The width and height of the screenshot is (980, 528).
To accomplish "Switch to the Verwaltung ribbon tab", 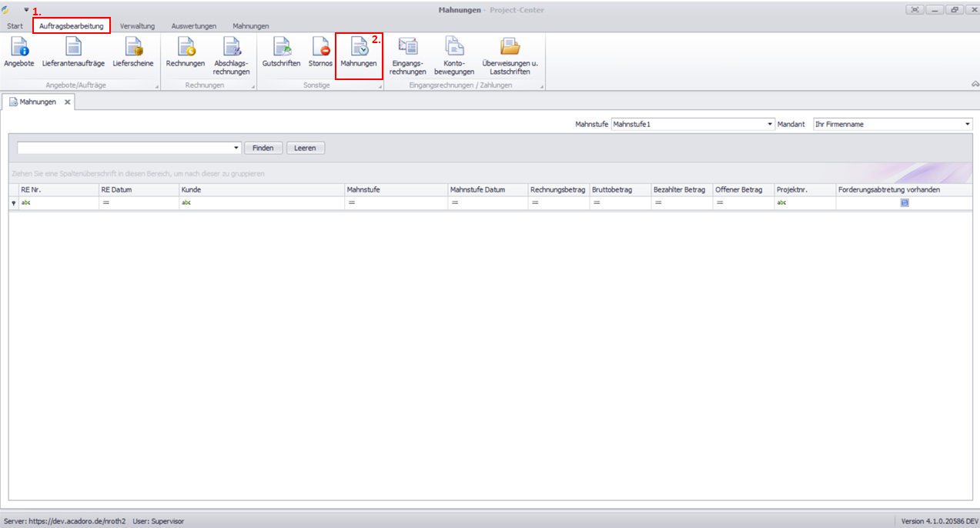I will pyautogui.click(x=137, y=26).
